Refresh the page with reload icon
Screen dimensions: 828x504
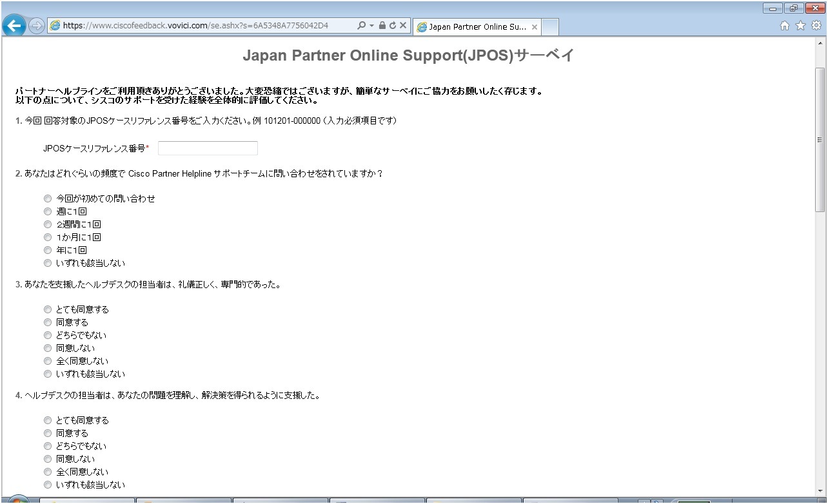[x=393, y=26]
